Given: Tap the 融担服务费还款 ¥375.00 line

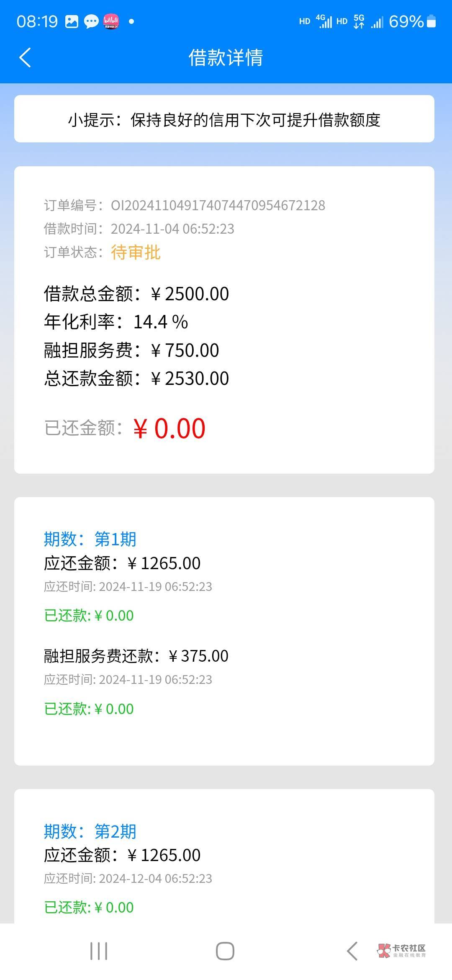Looking at the screenshot, I should coord(136,656).
